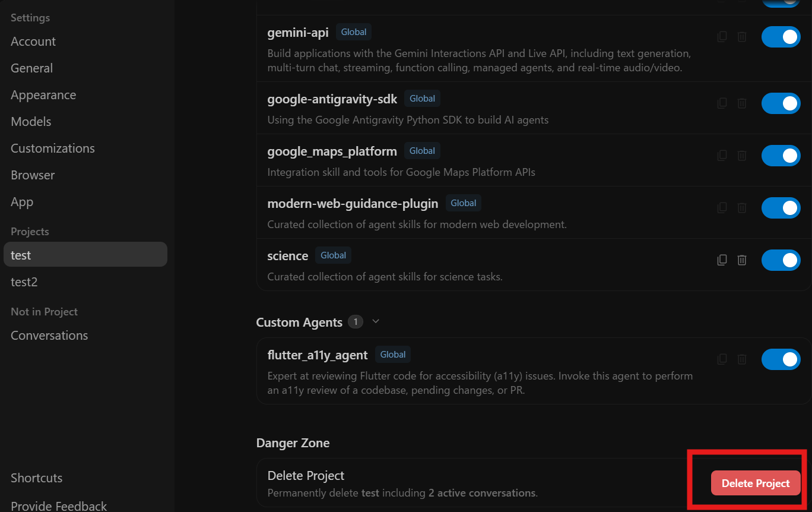Click the trash icon for google-antigravity-sdk

click(742, 103)
